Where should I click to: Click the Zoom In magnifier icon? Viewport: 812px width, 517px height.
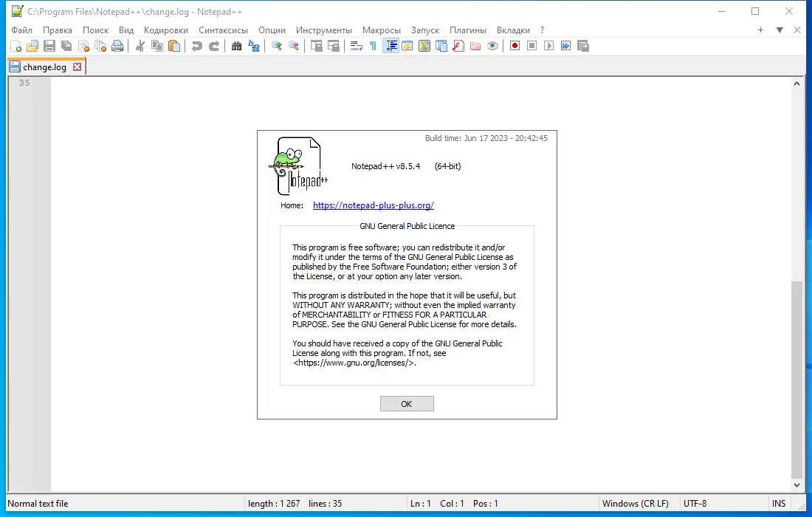pyautogui.click(x=277, y=46)
